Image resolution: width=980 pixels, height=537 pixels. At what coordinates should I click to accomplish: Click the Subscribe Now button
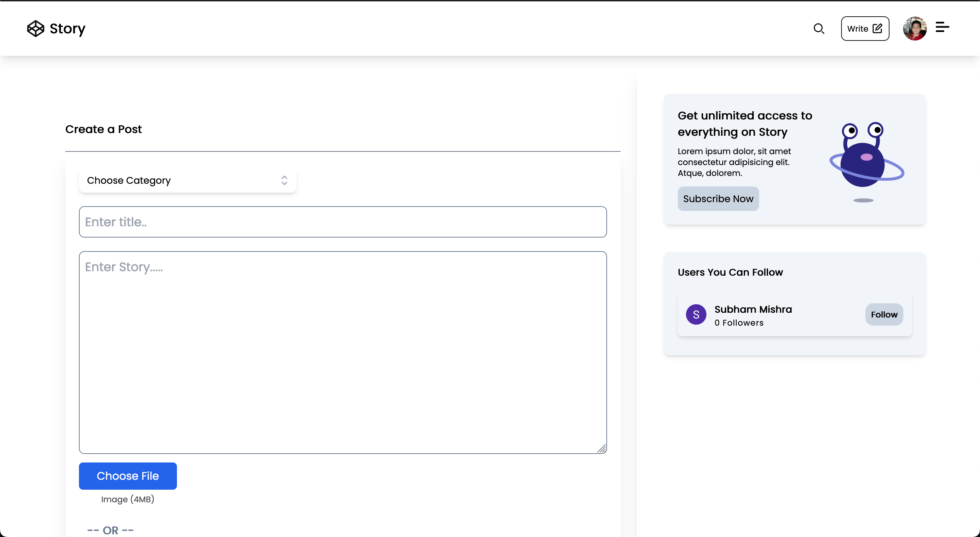pos(718,199)
